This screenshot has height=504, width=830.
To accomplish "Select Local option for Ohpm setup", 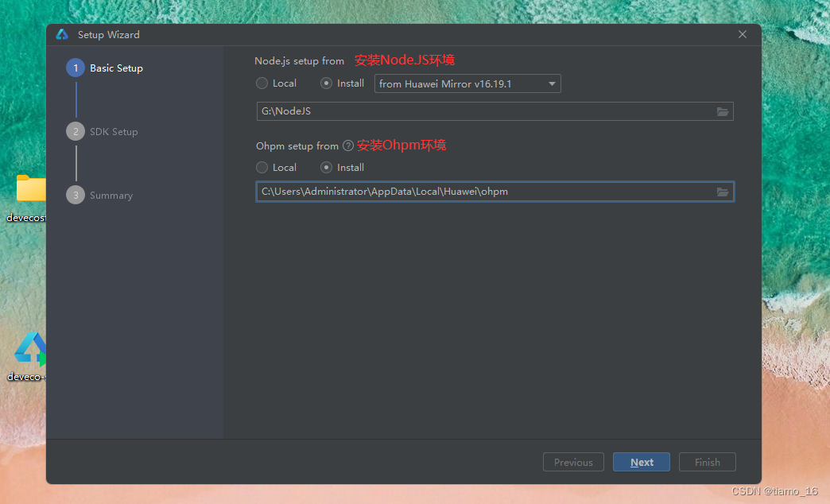I will tap(277, 167).
